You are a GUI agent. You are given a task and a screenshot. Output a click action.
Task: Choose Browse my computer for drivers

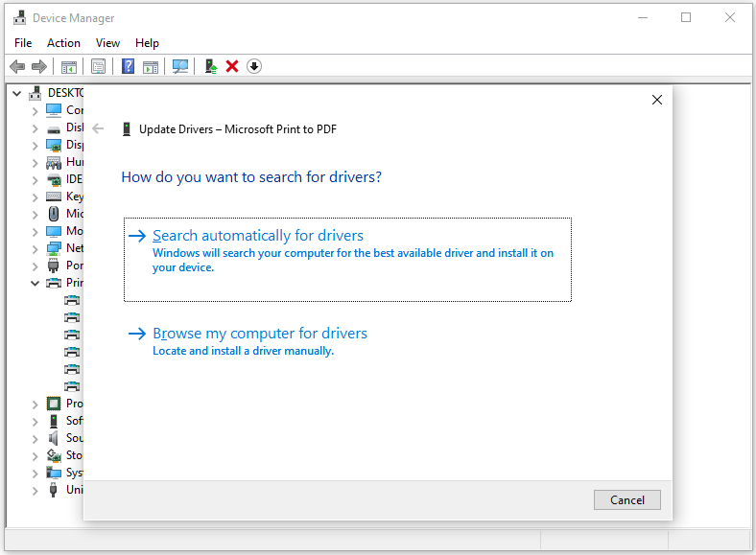coord(260,334)
